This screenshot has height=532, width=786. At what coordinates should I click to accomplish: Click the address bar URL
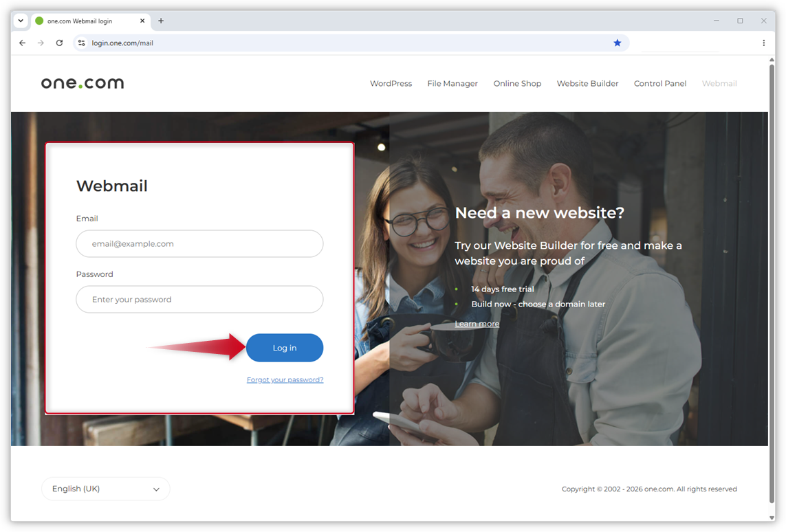(x=122, y=43)
